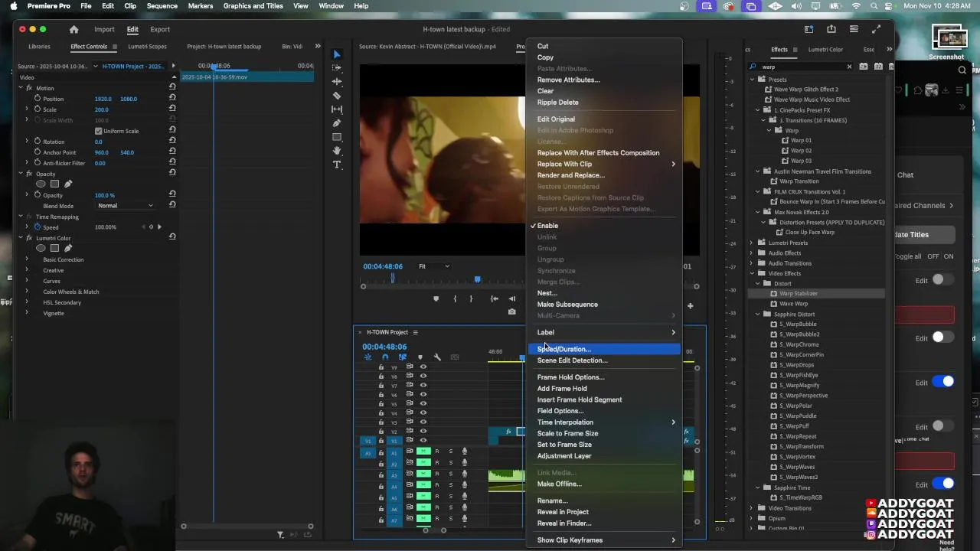The height and width of the screenshot is (551, 980).
Task: Open the Time Interpolation submenu
Action: click(x=604, y=422)
